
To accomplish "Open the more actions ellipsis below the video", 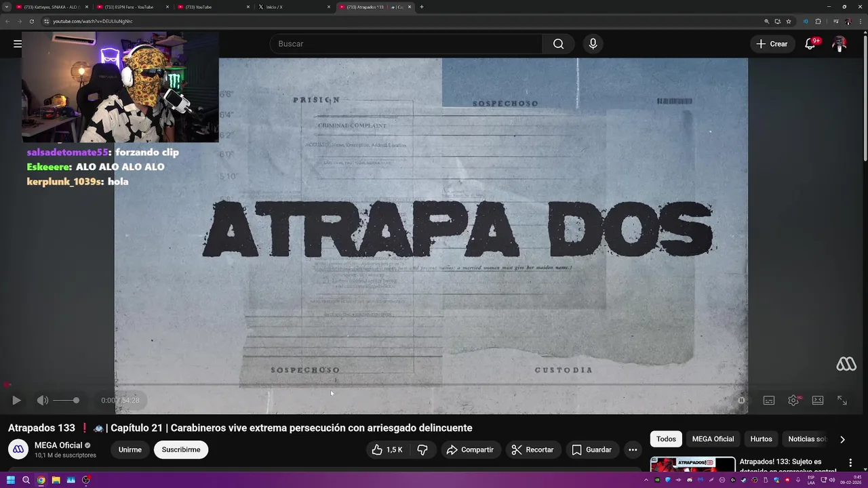I will tap(633, 449).
